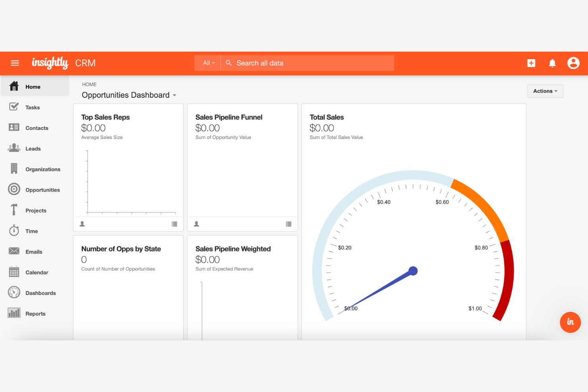Click the Calendar grid icon
588x392 pixels.
click(14, 272)
